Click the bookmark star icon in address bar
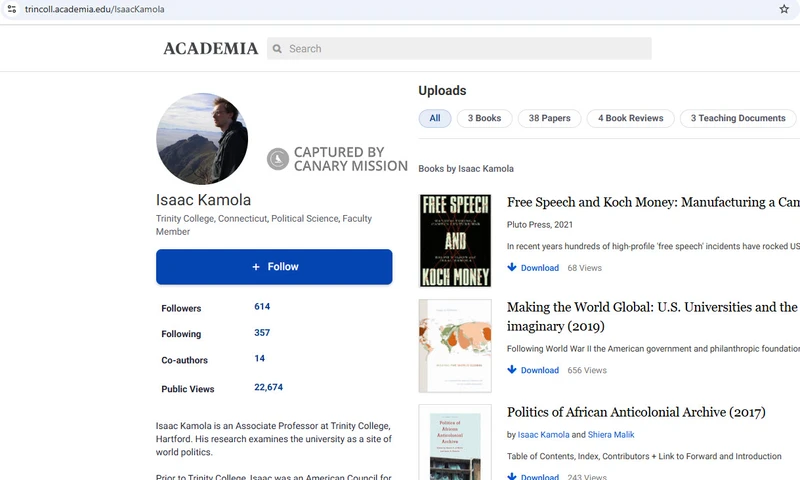800x480 pixels. pyautogui.click(x=784, y=9)
